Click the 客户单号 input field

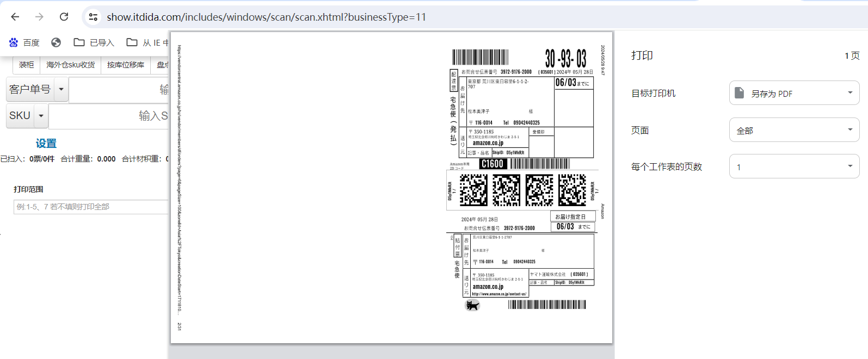click(x=119, y=90)
